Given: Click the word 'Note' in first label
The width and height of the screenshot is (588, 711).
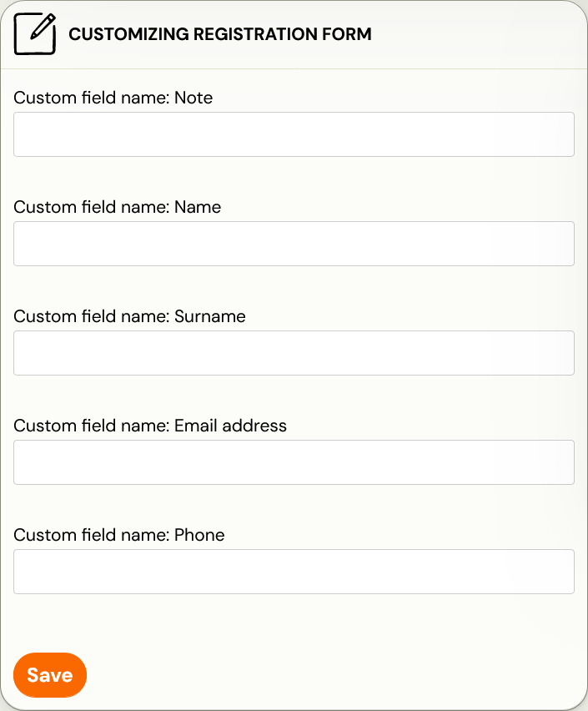Looking at the screenshot, I should pos(193,98).
